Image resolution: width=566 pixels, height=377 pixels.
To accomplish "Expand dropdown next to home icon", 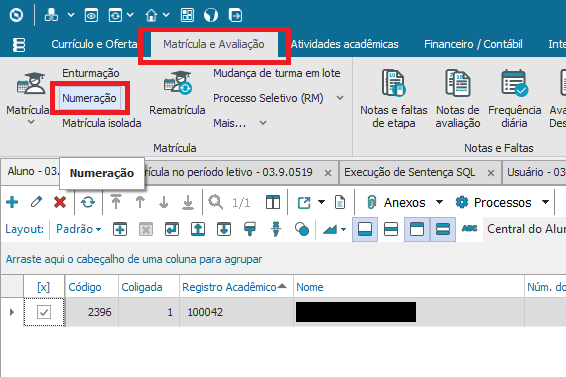I will (x=166, y=15).
